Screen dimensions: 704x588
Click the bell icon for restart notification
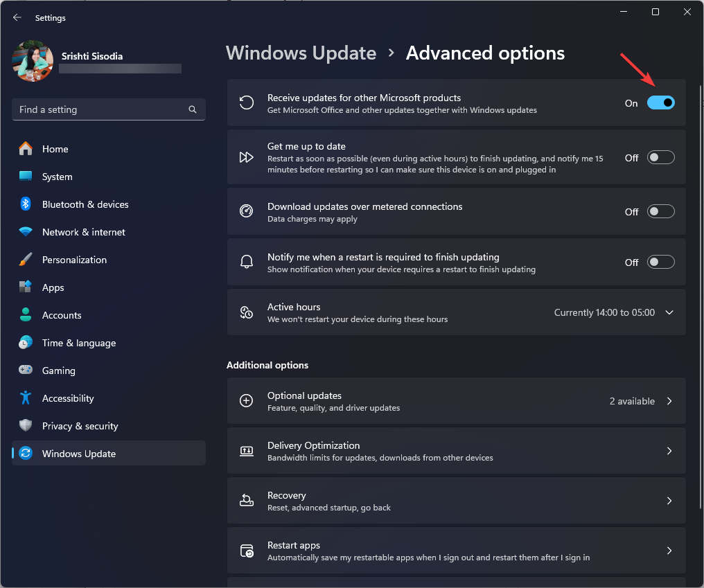click(x=247, y=262)
